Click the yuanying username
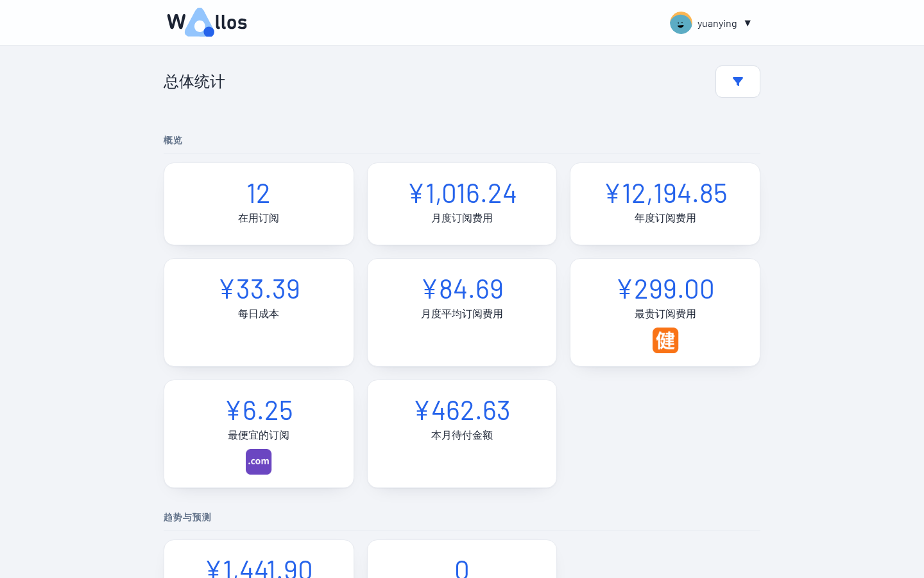Screen dimensions: 924x578 coord(717,24)
